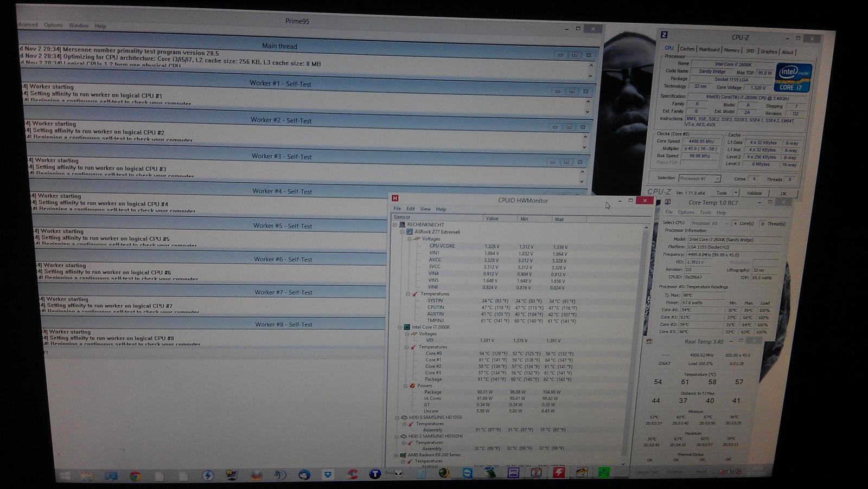
Task: Click the Real Temp title bar icon
Action: click(649, 342)
